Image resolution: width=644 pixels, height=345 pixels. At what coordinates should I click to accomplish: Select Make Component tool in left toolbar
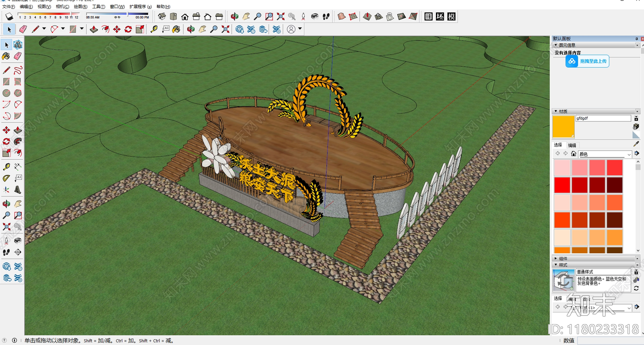(18, 45)
